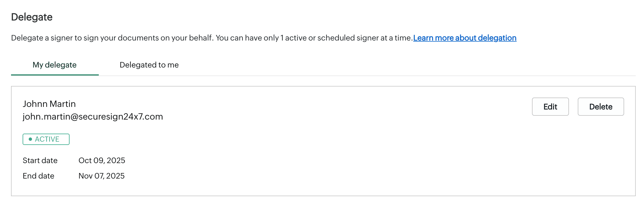The width and height of the screenshot is (644, 216).
Task: Switch to the Delegated to me tab
Action: 149,65
